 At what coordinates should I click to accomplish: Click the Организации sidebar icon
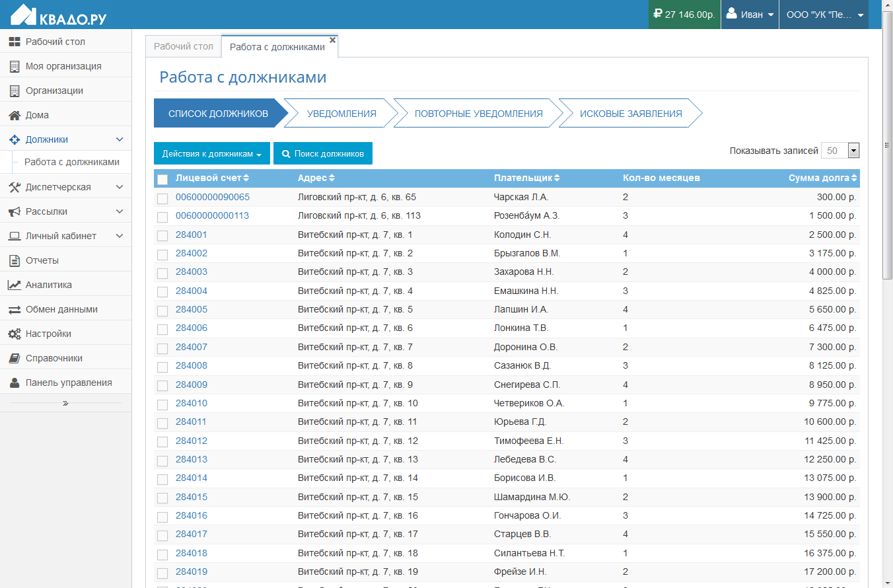(14, 91)
